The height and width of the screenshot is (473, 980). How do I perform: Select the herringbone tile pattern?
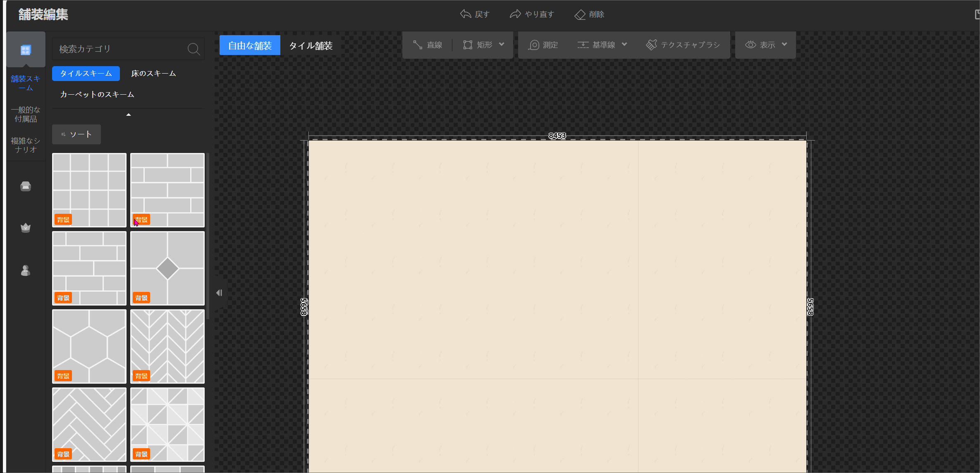pyautogui.click(x=89, y=425)
